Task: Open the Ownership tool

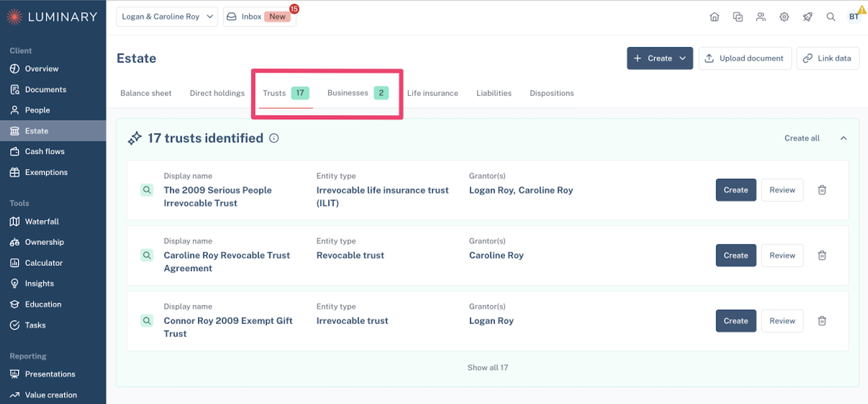Action: tap(53, 242)
